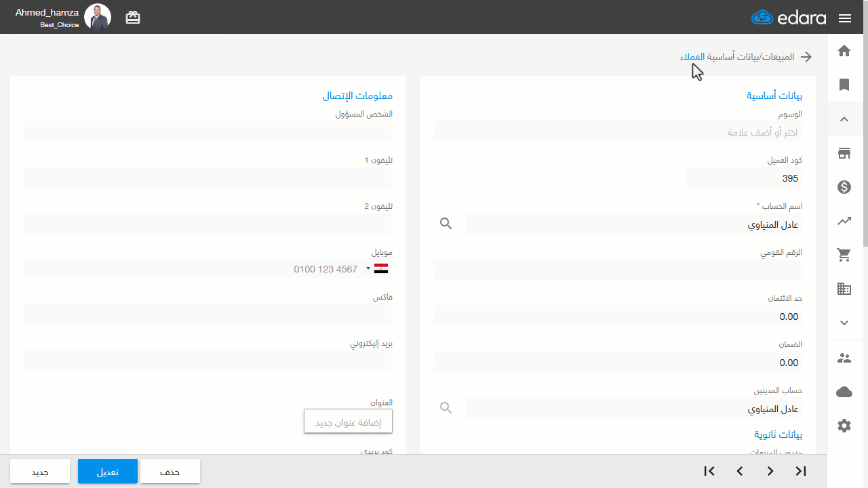Open the Bookmarks sidebar icon
Screen dimensions: 868x488
pos(844,85)
